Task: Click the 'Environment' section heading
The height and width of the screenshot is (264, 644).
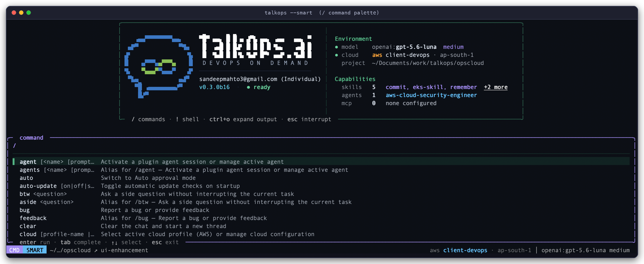Action: point(353,39)
